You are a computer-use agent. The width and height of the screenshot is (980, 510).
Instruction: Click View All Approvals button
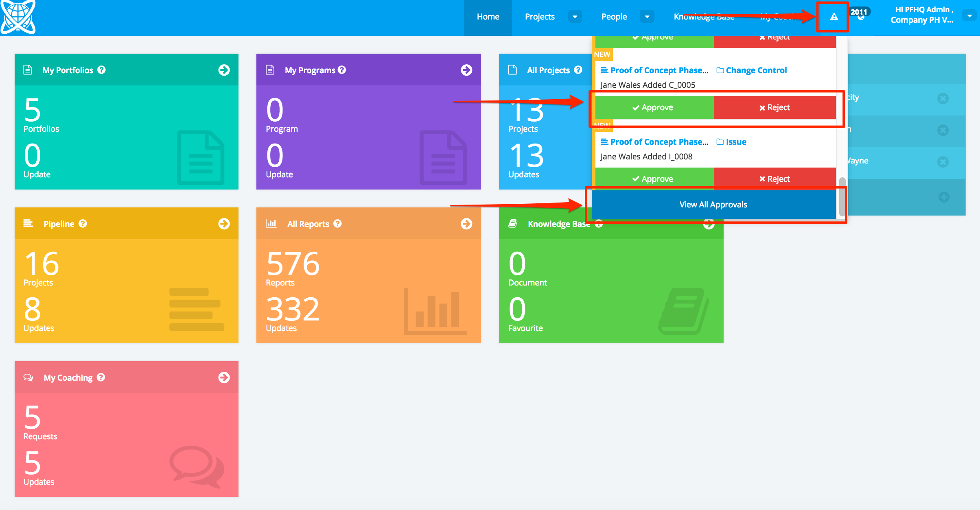[x=713, y=205]
